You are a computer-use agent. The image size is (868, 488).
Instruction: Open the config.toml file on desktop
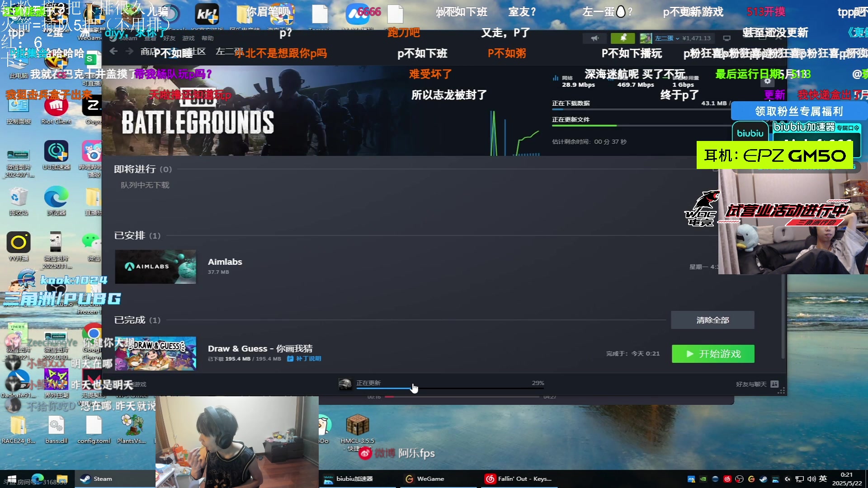click(94, 429)
